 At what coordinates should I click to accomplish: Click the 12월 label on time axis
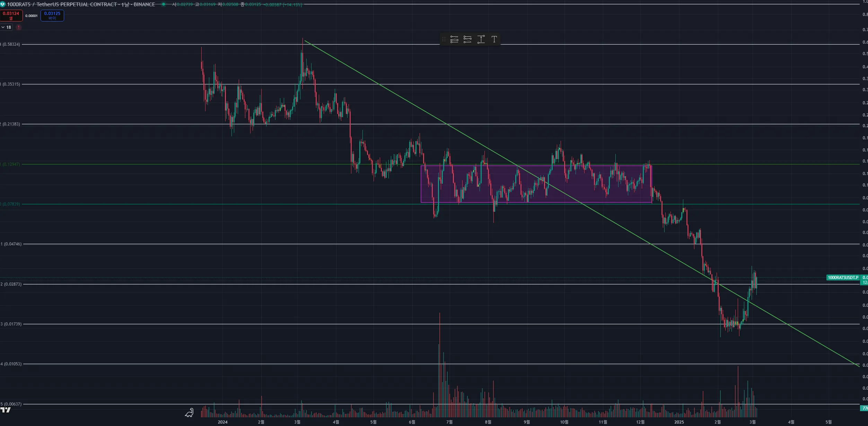pos(640,422)
